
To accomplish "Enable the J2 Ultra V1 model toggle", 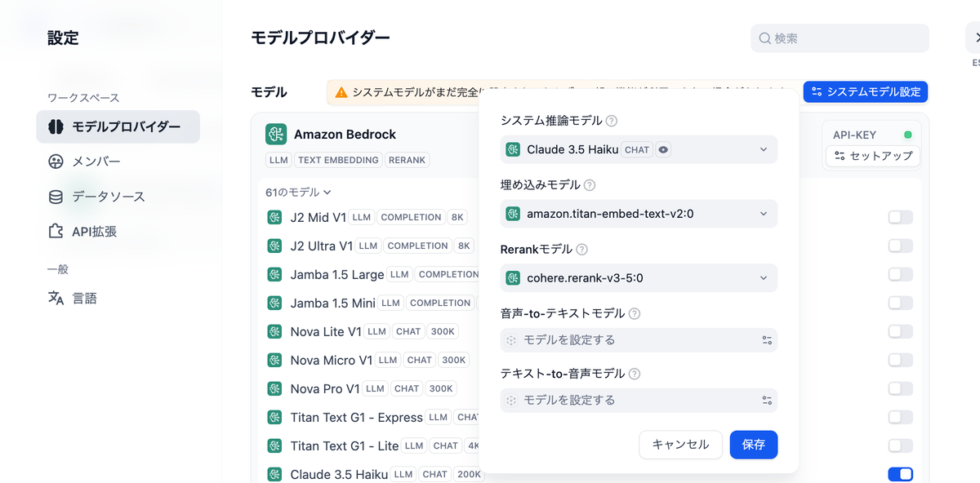I will pos(900,246).
